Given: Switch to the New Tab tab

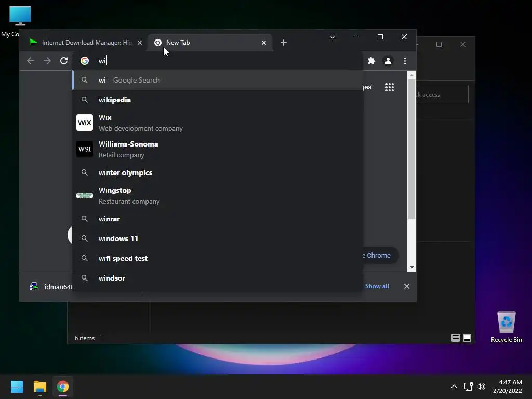Looking at the screenshot, I should pyautogui.click(x=210, y=43).
